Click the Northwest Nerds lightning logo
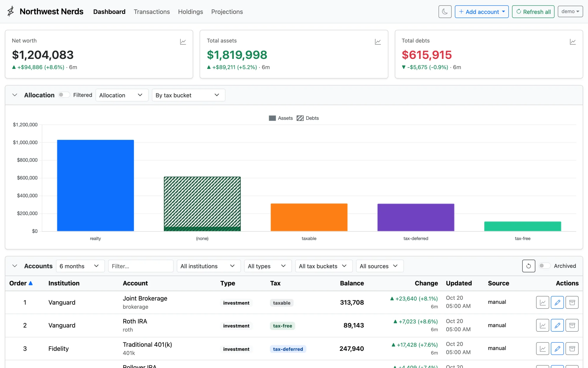 11,11
